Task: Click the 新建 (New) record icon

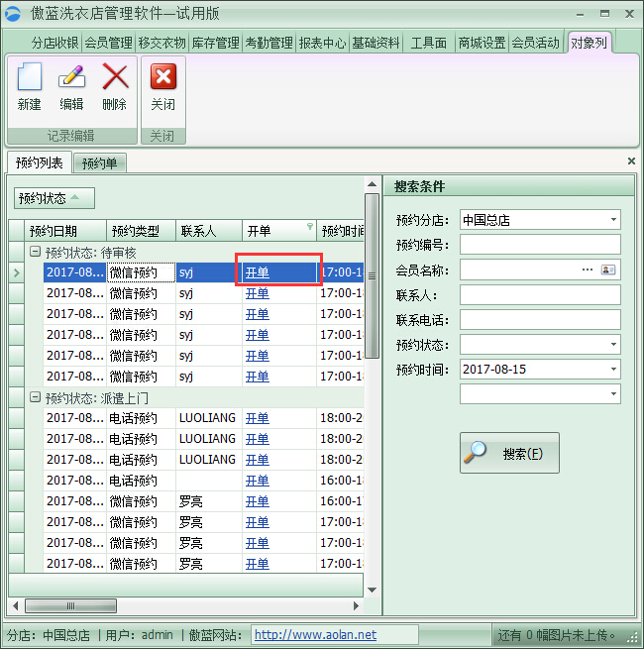Action: coord(30,78)
